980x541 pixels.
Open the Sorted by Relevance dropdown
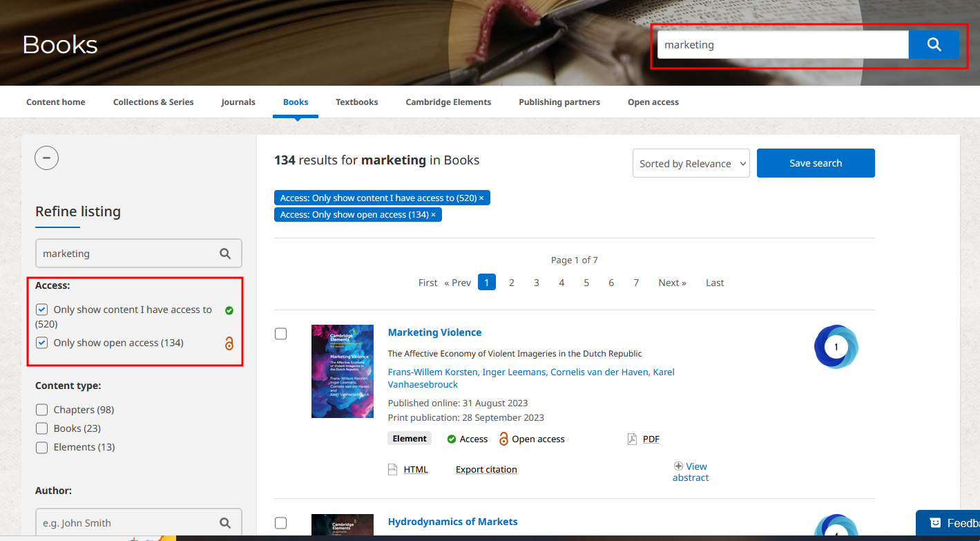click(x=691, y=164)
